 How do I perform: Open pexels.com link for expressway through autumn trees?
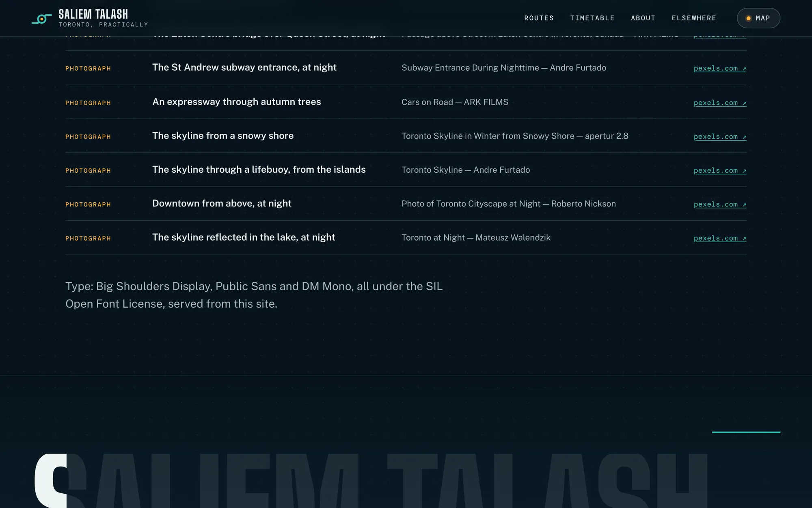tap(720, 103)
